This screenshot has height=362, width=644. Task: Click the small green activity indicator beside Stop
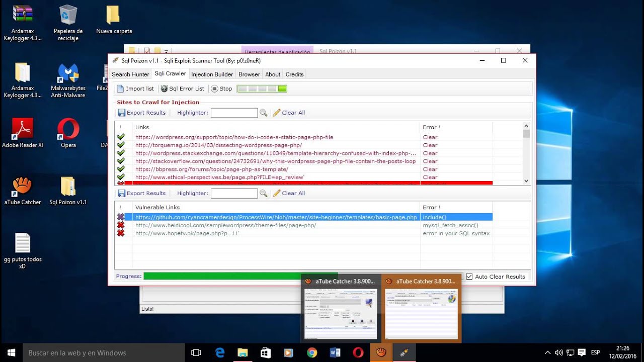(262, 88)
